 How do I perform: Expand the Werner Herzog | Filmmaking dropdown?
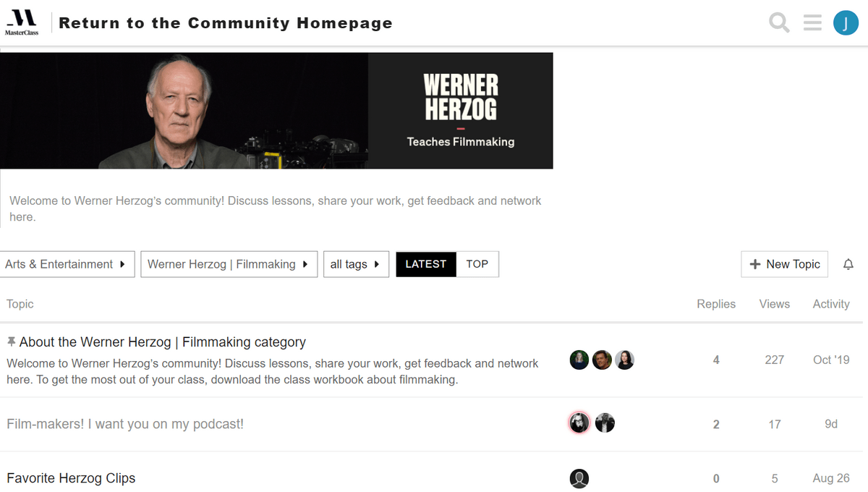(x=229, y=264)
